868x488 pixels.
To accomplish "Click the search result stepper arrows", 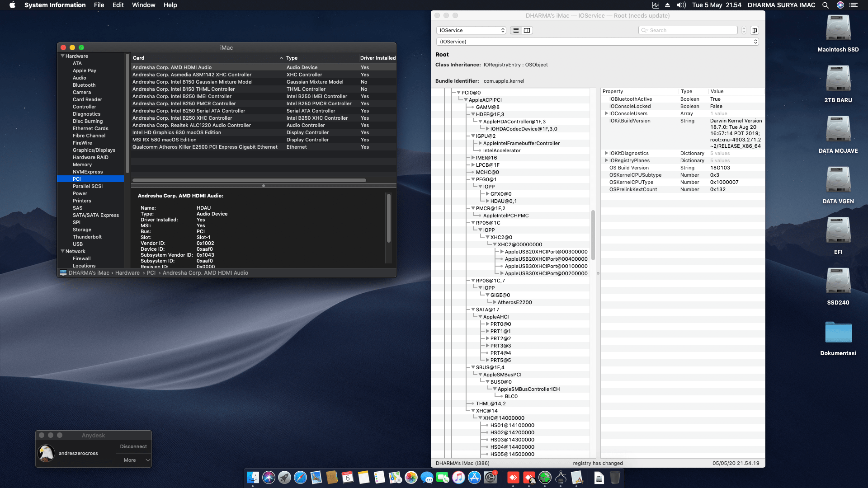I will tap(744, 30).
